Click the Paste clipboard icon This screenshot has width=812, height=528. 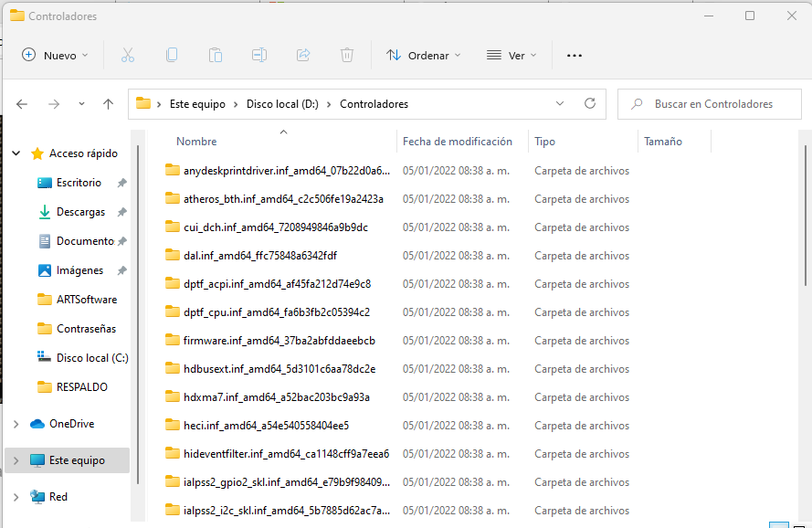coord(216,56)
